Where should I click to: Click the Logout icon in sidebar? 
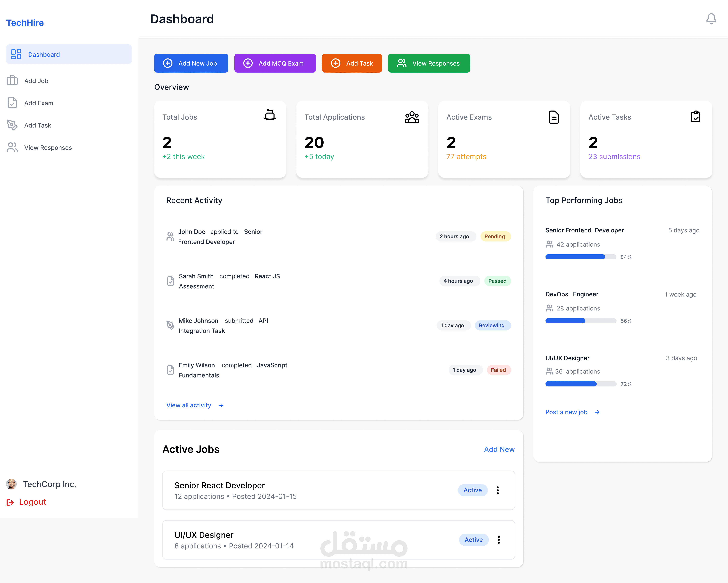tap(10, 502)
